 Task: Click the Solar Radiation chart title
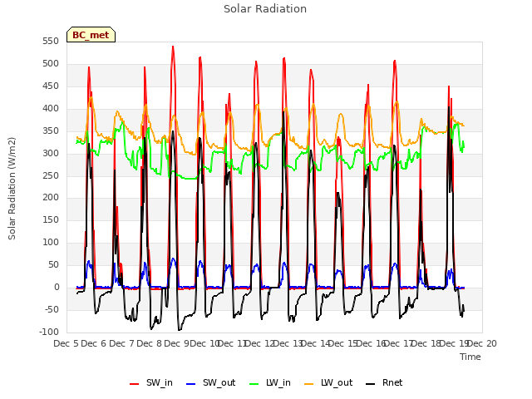[265, 9]
